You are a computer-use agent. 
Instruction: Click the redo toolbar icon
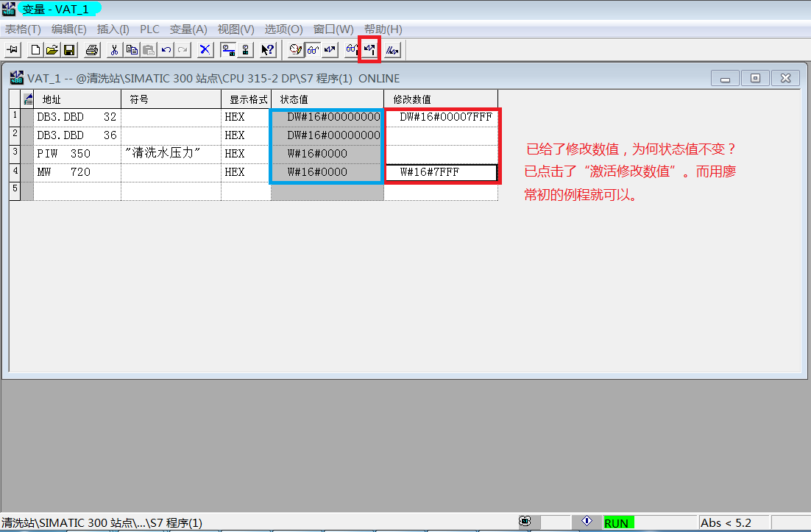[x=183, y=50]
